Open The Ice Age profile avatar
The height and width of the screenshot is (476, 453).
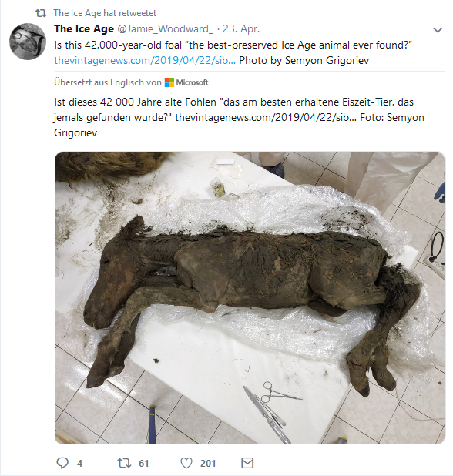pos(28,41)
